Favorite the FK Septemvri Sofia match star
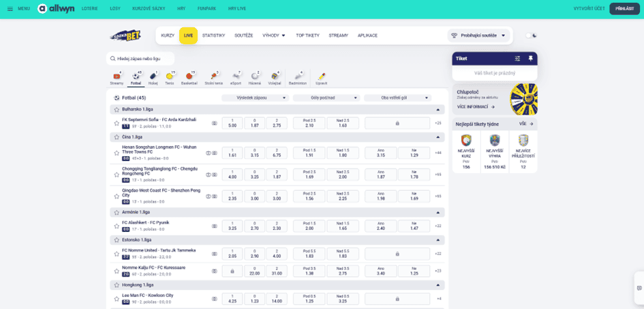The height and width of the screenshot is (309, 644). (x=117, y=123)
